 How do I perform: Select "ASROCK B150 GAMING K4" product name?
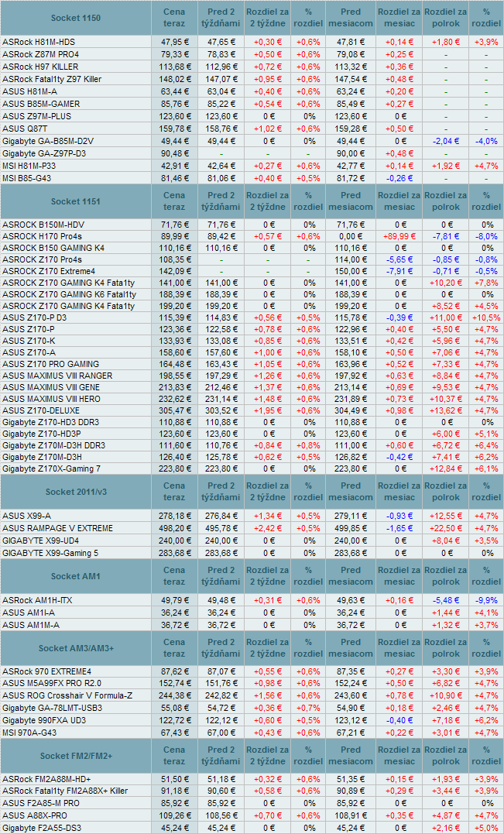point(53,248)
